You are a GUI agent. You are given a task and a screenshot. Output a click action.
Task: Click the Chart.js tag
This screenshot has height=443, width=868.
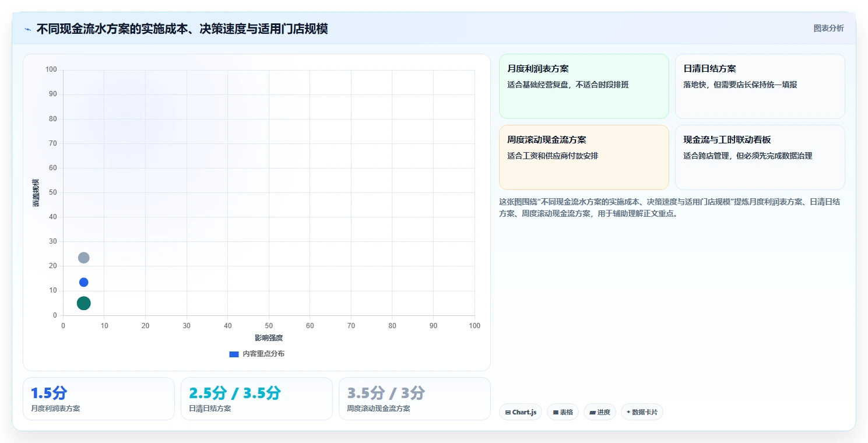pyautogui.click(x=521, y=412)
